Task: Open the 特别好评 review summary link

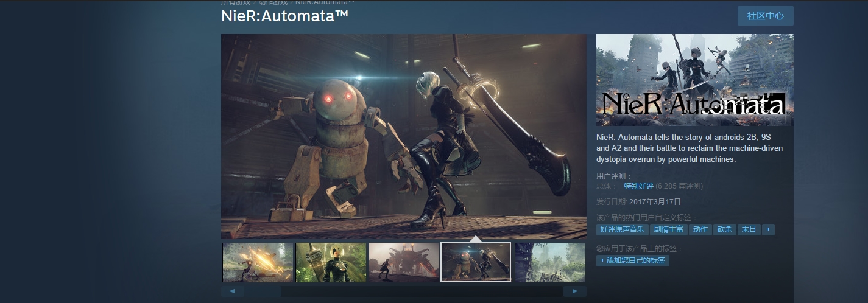Action: [638, 186]
